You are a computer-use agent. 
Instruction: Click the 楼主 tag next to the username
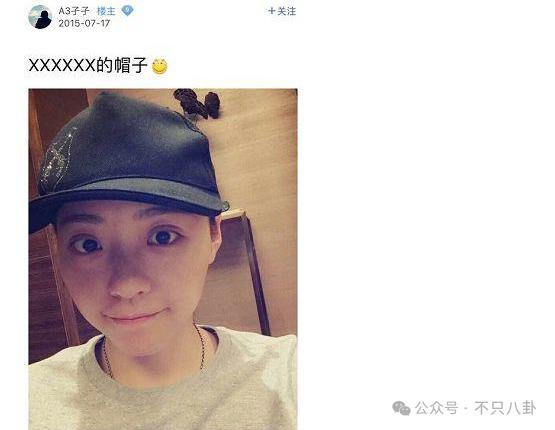tap(106, 11)
